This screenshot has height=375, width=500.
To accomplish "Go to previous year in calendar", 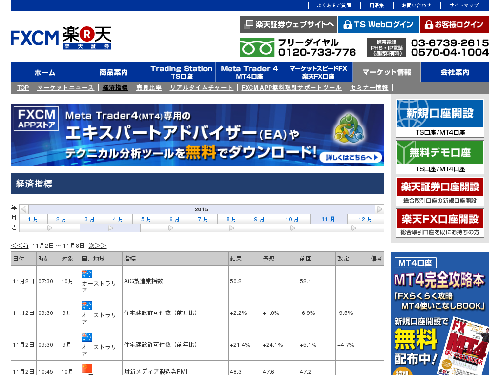I will tap(24, 209).
